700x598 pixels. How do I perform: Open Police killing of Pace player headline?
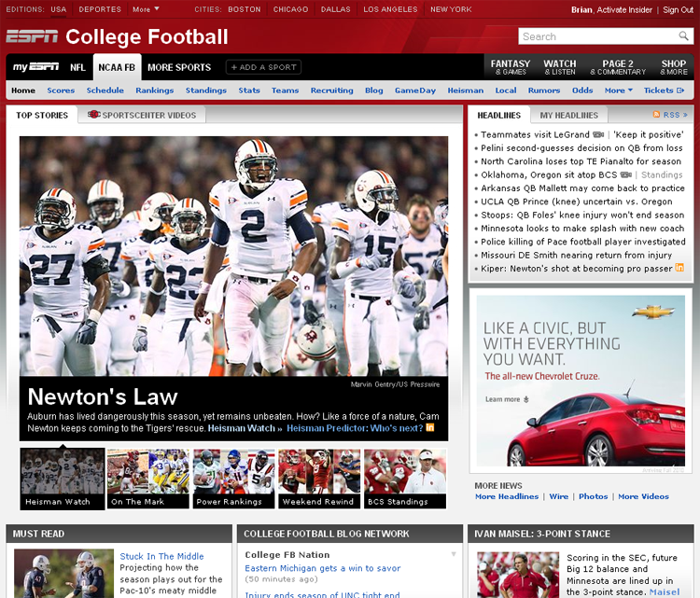[x=583, y=242]
